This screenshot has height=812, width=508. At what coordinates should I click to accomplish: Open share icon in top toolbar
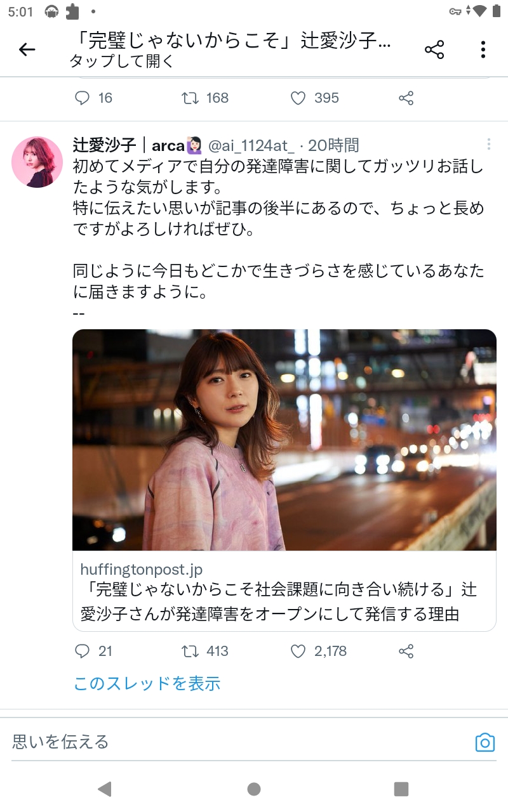(434, 49)
